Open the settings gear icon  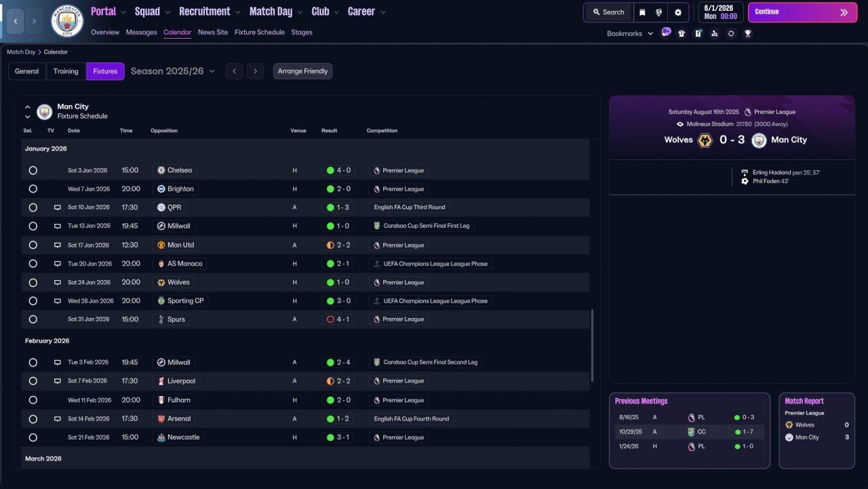point(678,12)
